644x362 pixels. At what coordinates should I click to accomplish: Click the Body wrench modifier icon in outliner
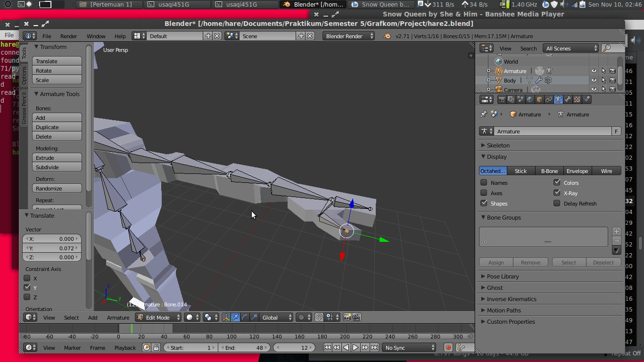pyautogui.click(x=539, y=80)
